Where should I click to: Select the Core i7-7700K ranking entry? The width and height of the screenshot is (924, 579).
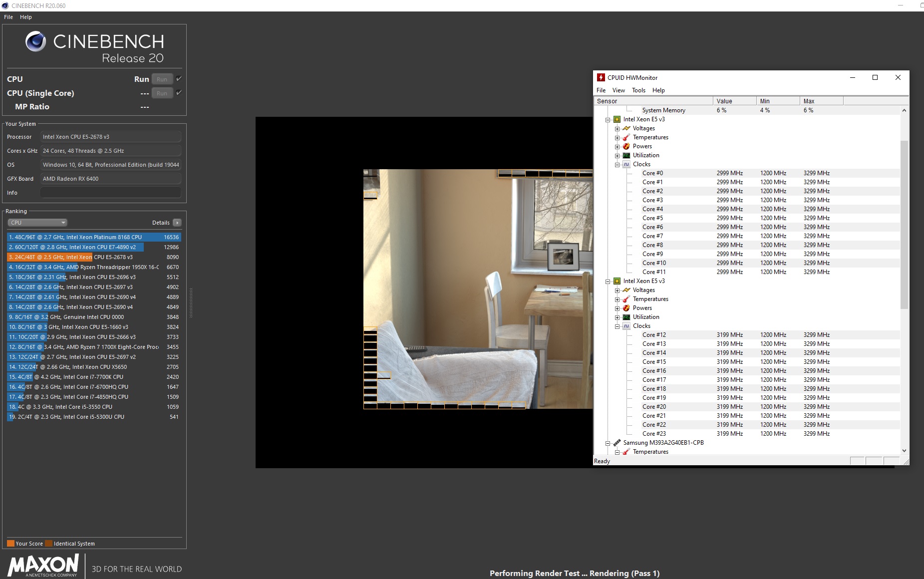pos(94,377)
